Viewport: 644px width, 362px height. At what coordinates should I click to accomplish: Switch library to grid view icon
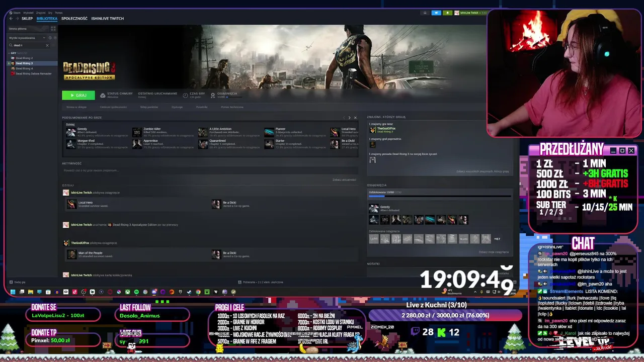(x=53, y=29)
